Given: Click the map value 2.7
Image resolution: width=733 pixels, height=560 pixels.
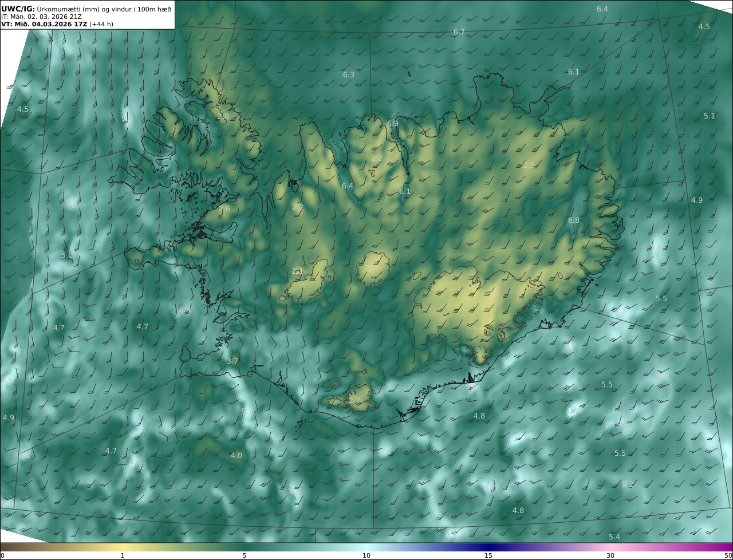Looking at the screenshot, I should pos(354,401).
